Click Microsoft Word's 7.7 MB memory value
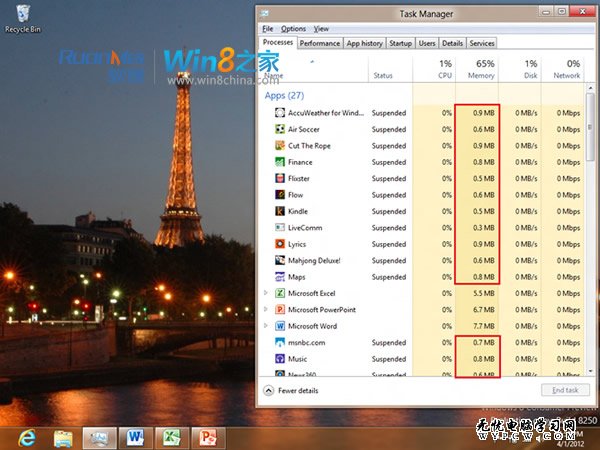Screen dimensions: 600x450 pyautogui.click(x=484, y=326)
